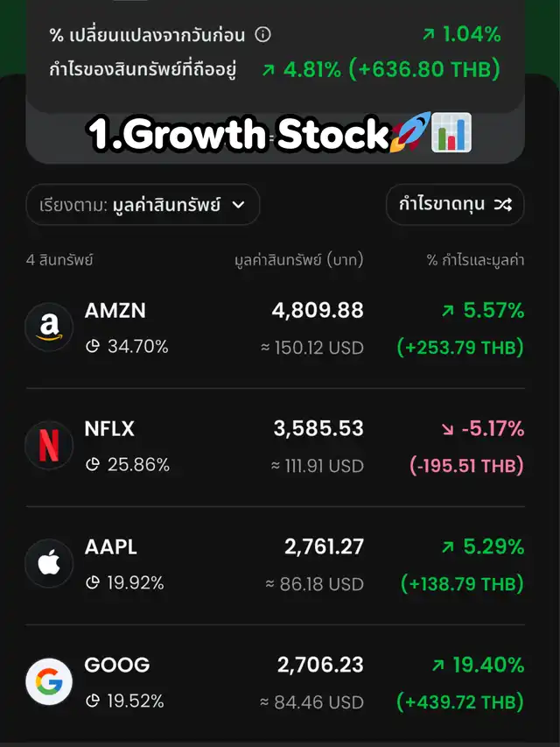Click the มูลค่าสินทรัพย์ (บาท) column header
The width and height of the screenshot is (560, 747).
(x=299, y=260)
